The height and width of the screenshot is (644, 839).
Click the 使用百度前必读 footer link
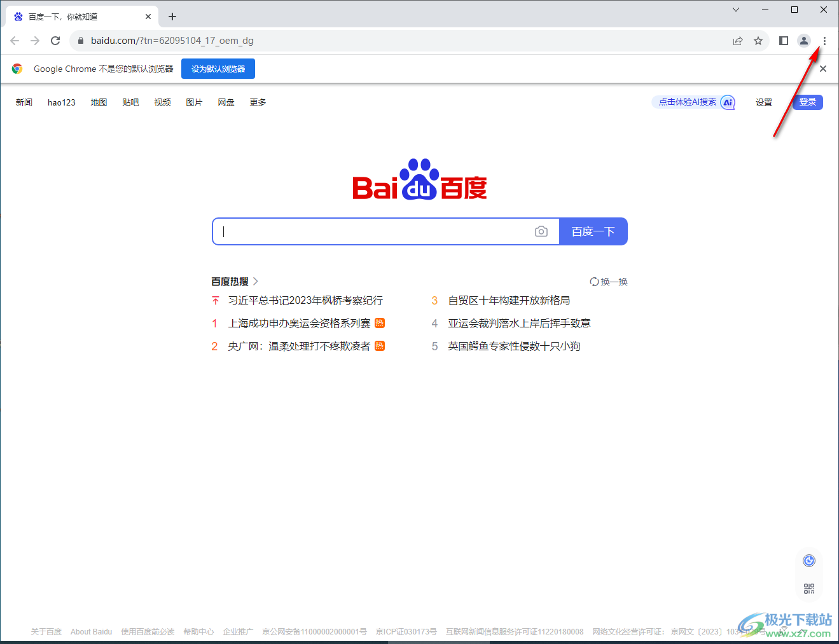click(x=148, y=632)
